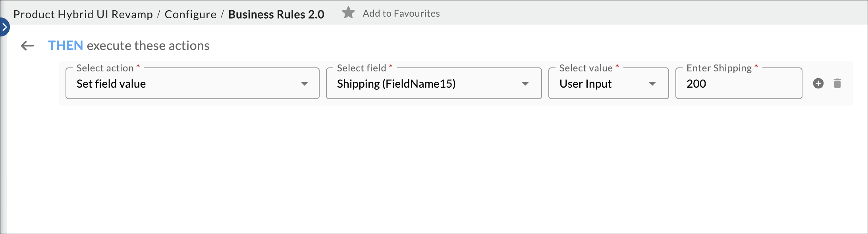The height and width of the screenshot is (234, 868).
Task: Click the star favourites icon
Action: point(348,13)
